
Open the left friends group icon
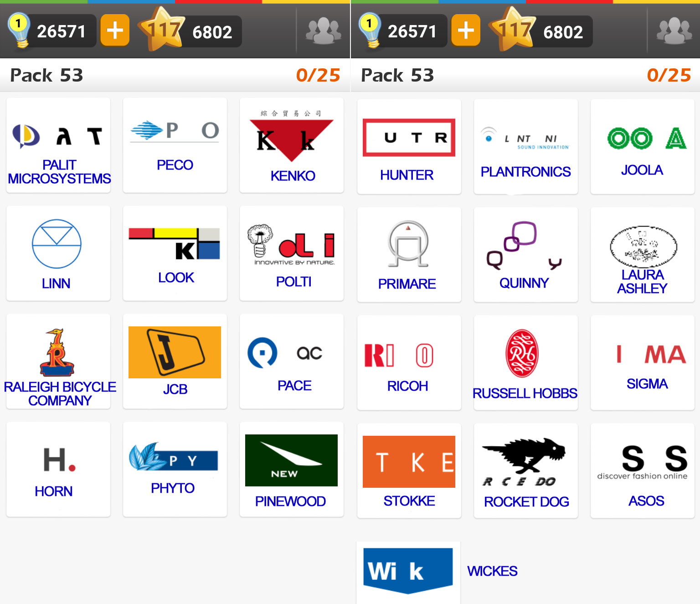(324, 31)
